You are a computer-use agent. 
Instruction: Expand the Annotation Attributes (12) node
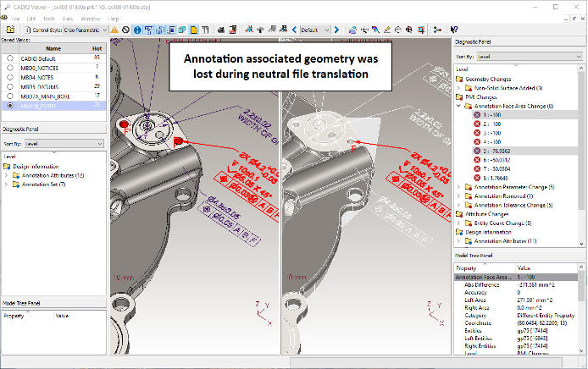click(6, 175)
